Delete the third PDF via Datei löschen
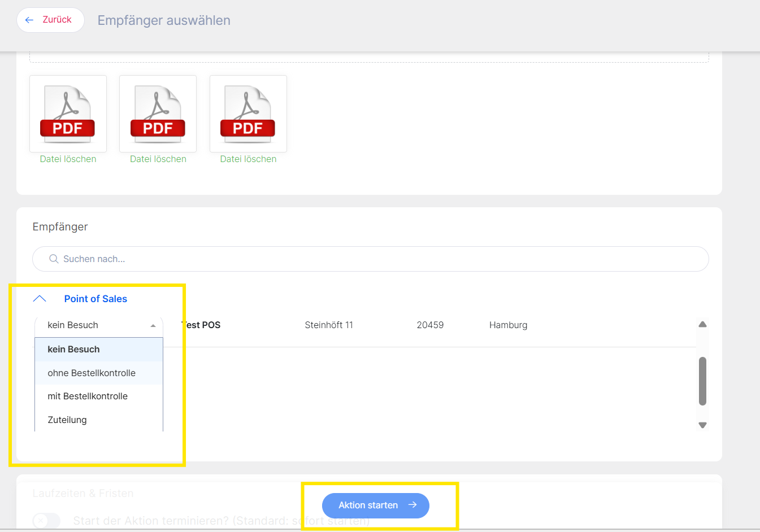 (x=248, y=159)
